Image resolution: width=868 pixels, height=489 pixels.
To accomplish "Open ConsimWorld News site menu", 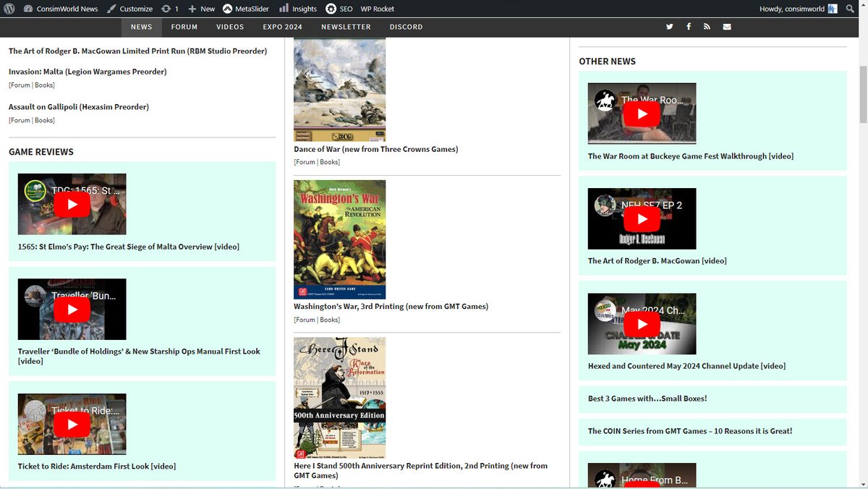I will coord(61,9).
